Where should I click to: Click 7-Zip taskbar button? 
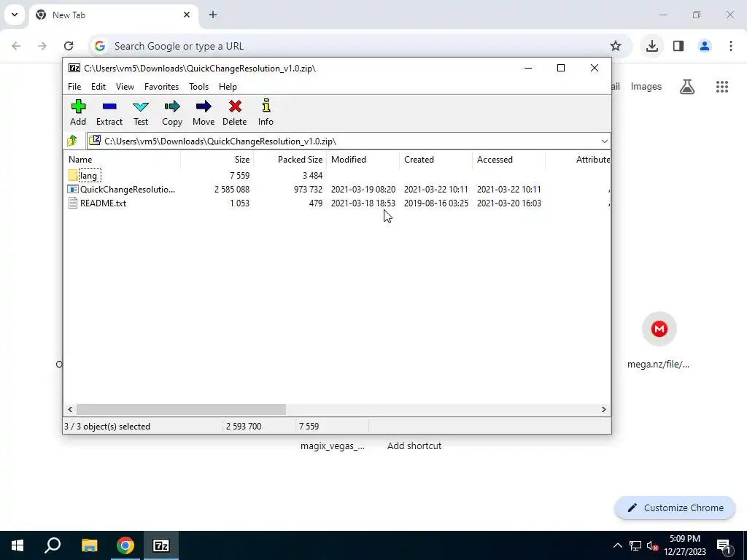[x=160, y=545]
